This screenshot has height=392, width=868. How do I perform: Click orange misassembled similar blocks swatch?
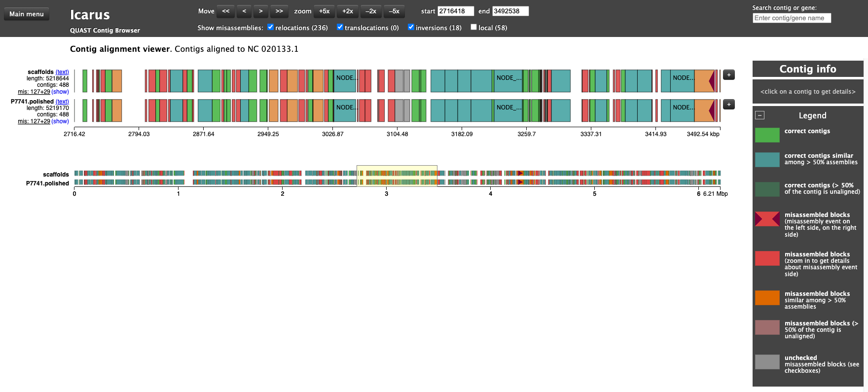pyautogui.click(x=767, y=297)
